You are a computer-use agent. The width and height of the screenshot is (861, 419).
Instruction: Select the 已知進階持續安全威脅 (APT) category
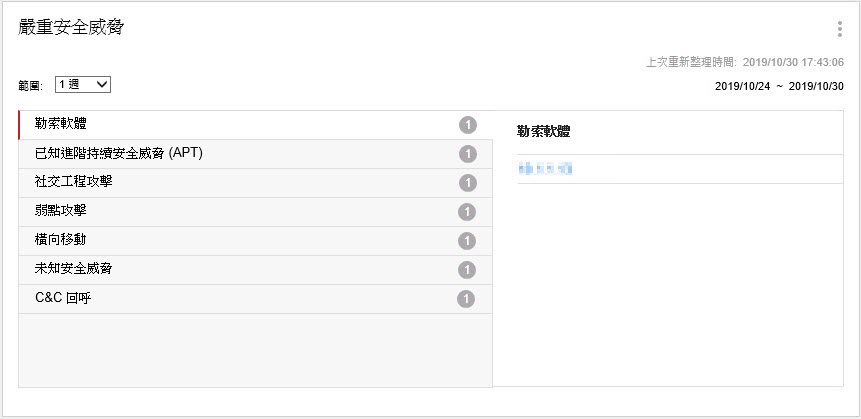click(x=119, y=153)
